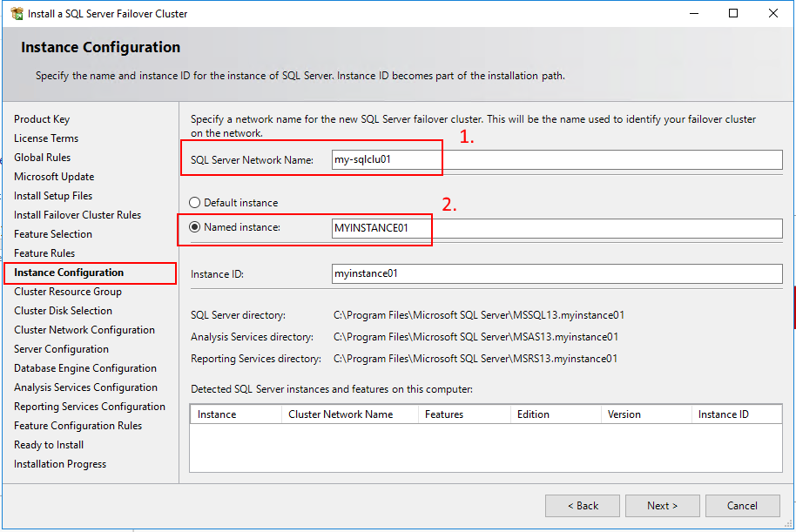Click the Instance Configuration page heading
The width and height of the screenshot is (796, 532).
[100, 47]
